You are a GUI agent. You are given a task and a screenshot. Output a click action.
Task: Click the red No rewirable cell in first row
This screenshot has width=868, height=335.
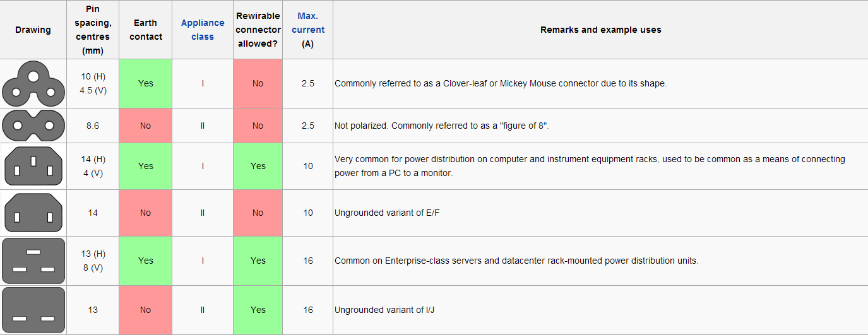coord(258,83)
